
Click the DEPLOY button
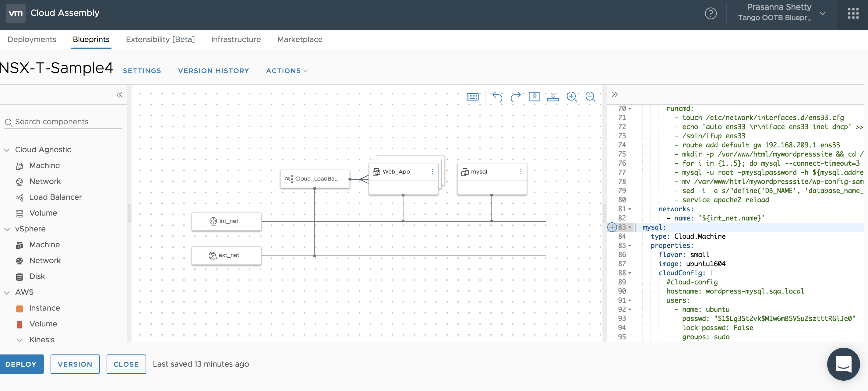pyautogui.click(x=22, y=364)
